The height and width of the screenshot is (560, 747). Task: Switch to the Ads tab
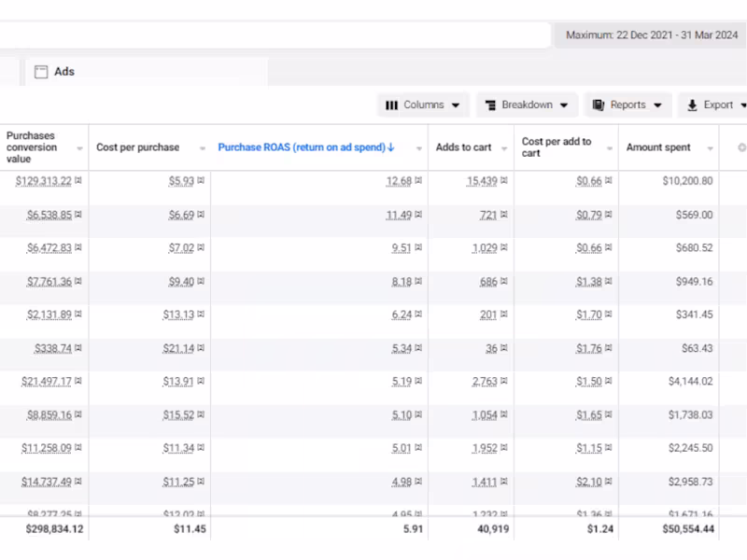[63, 72]
